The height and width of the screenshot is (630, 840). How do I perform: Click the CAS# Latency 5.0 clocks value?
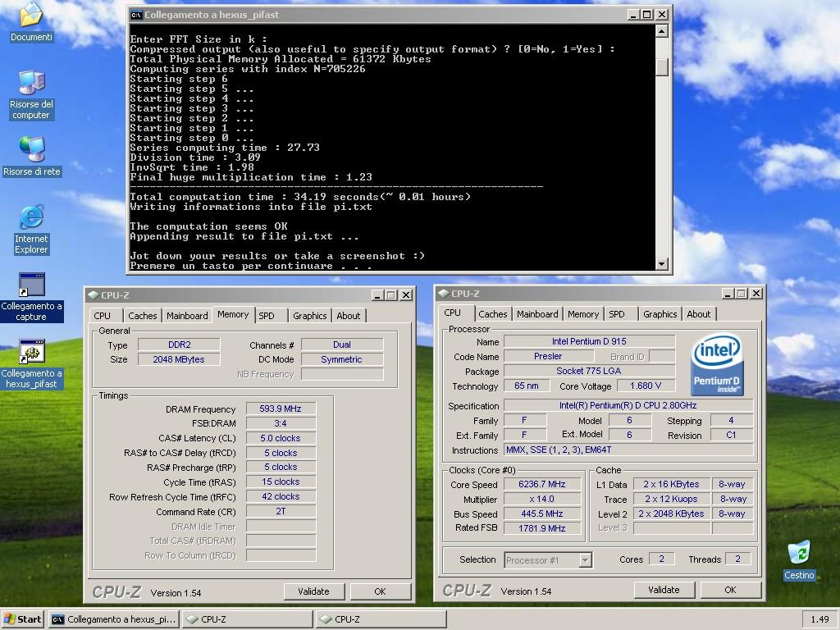click(x=281, y=438)
